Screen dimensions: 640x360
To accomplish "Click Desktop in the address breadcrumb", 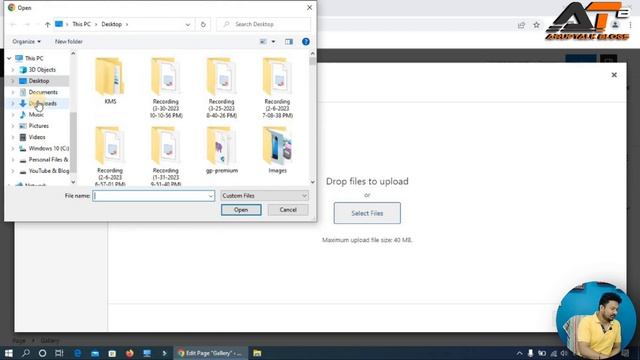I will coord(111,24).
